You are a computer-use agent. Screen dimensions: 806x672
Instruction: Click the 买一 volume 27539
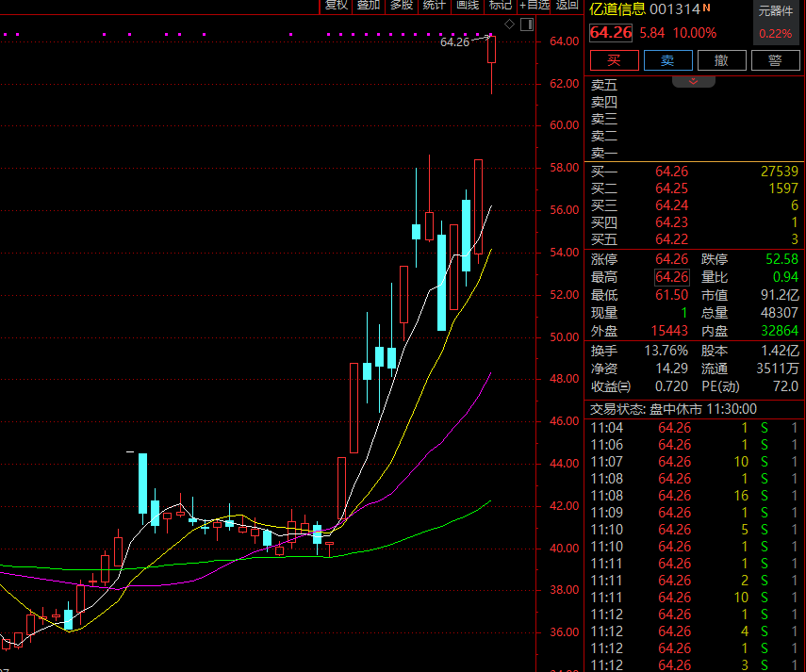780,172
